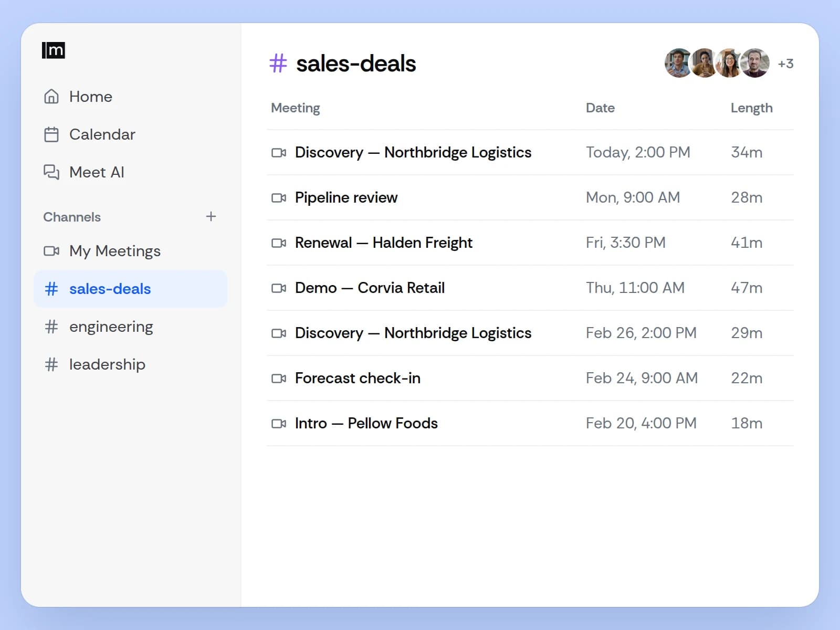Click video icon for Demo — Corvia Retail
The height and width of the screenshot is (630, 840).
pyautogui.click(x=279, y=288)
